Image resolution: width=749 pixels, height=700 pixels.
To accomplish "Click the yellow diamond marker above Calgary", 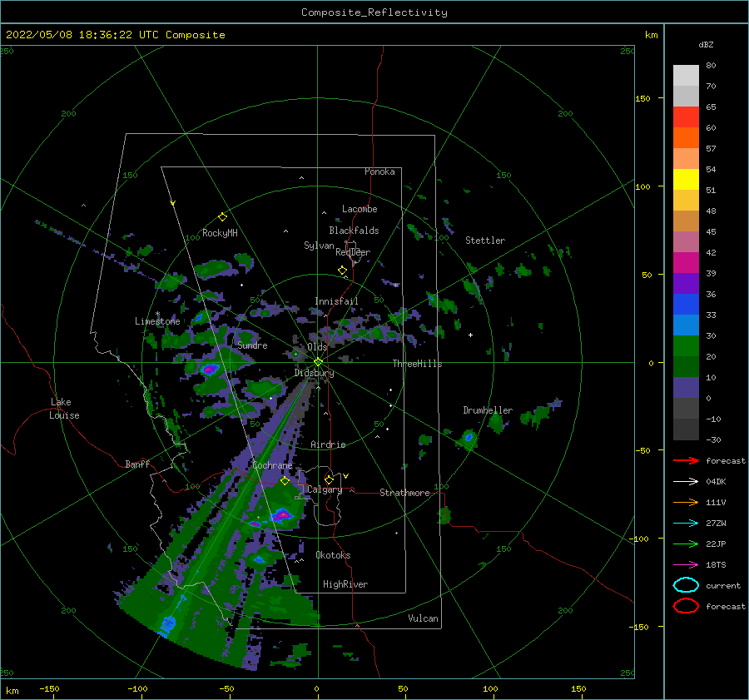I will pos(329,479).
